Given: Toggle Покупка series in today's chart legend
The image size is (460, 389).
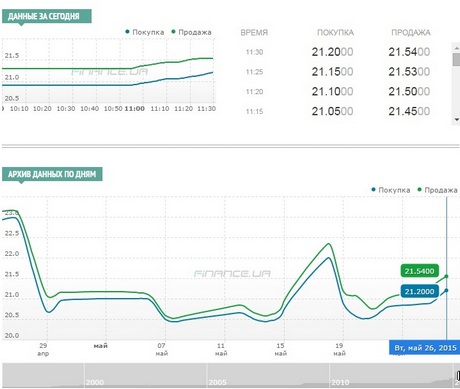Looking at the screenshot, I should coord(145,32).
